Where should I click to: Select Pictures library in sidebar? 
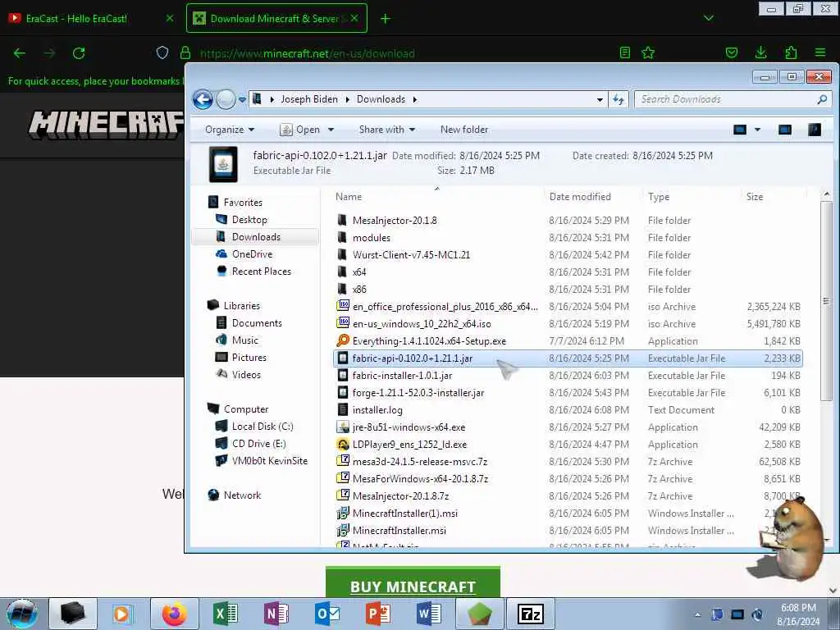click(249, 358)
